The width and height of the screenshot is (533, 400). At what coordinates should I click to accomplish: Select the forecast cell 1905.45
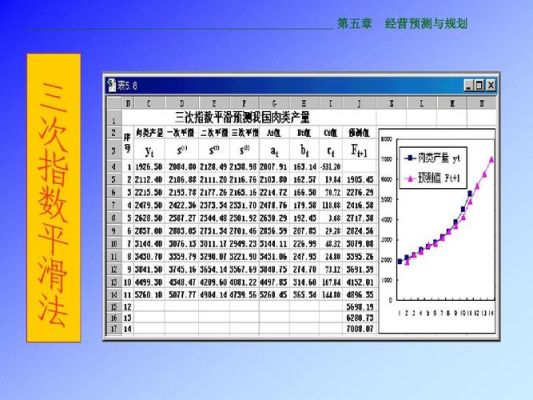(360, 179)
